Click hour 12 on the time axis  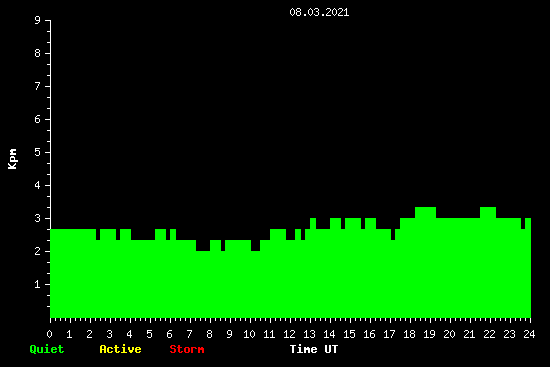(x=289, y=334)
